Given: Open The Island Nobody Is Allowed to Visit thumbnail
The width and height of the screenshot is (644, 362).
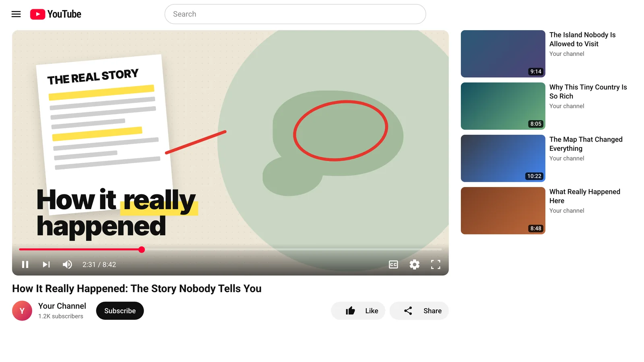Looking at the screenshot, I should click(x=503, y=54).
